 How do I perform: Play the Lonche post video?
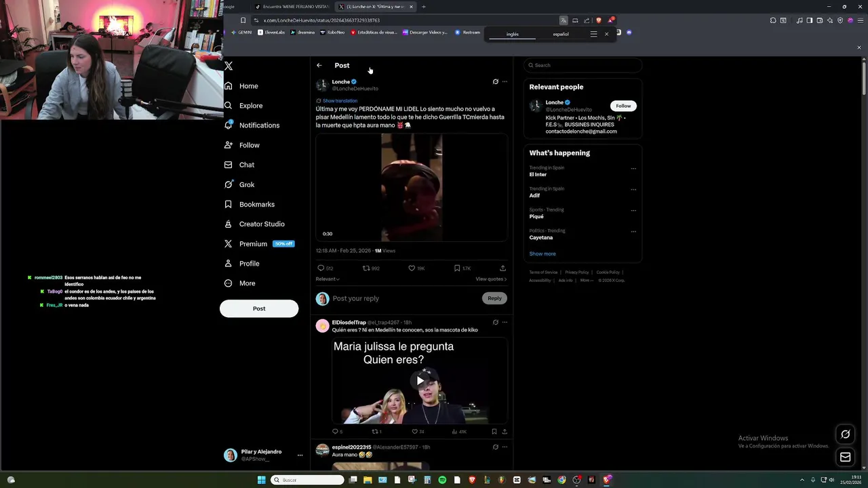[x=412, y=188]
